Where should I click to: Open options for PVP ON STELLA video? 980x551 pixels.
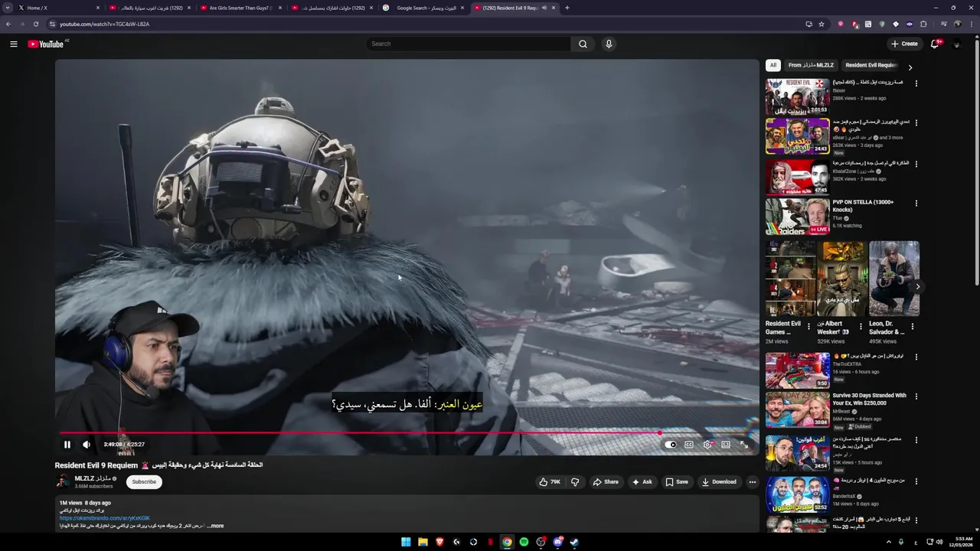click(916, 204)
